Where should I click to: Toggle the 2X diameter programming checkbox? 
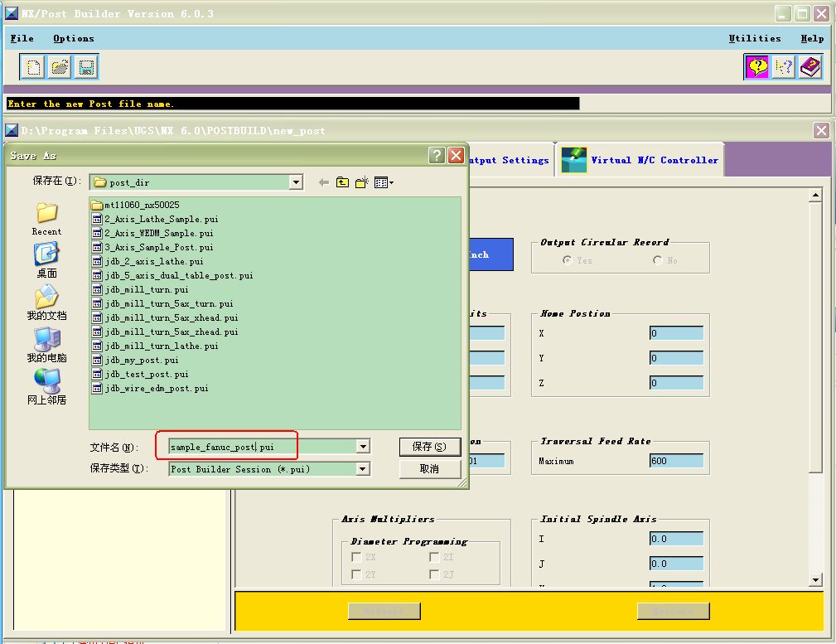click(x=356, y=557)
